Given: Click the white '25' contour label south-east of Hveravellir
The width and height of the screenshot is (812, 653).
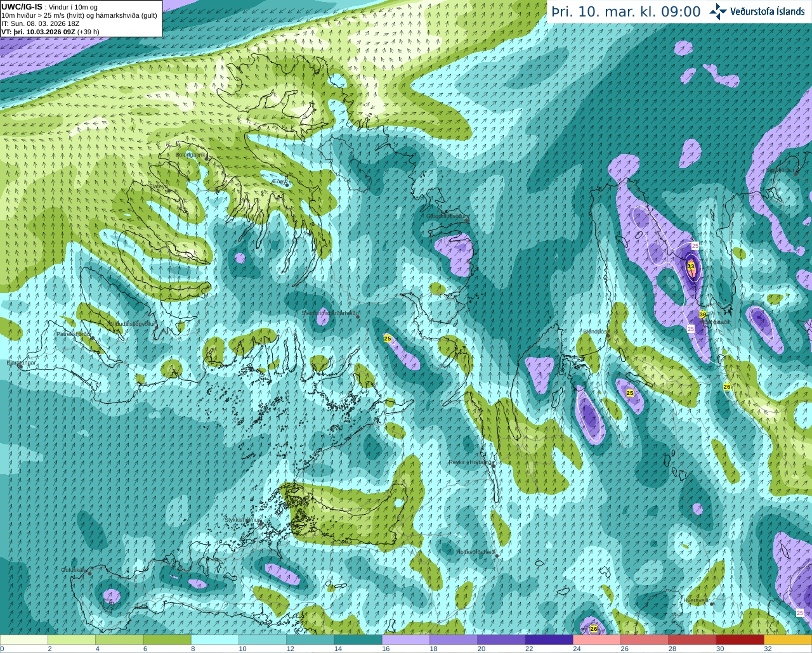Looking at the screenshot, I should click(800, 612).
